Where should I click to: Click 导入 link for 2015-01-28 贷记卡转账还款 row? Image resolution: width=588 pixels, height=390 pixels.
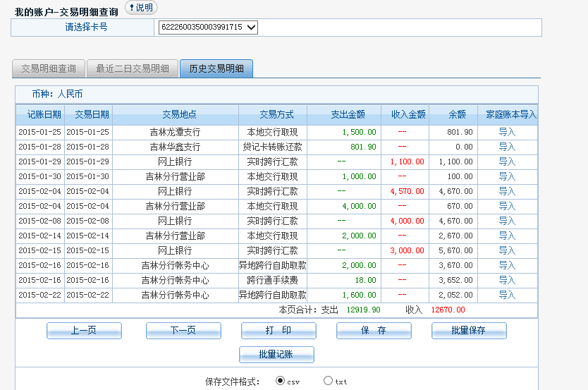pos(507,147)
